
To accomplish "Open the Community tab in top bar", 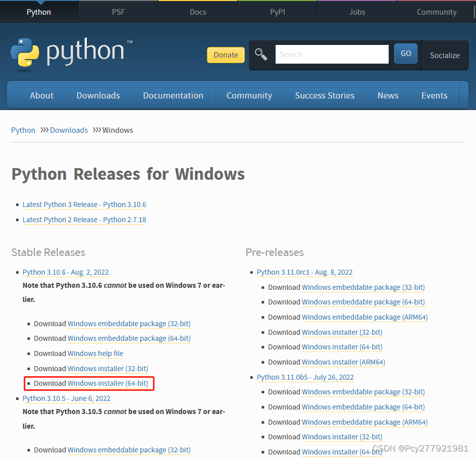I will click(x=436, y=12).
